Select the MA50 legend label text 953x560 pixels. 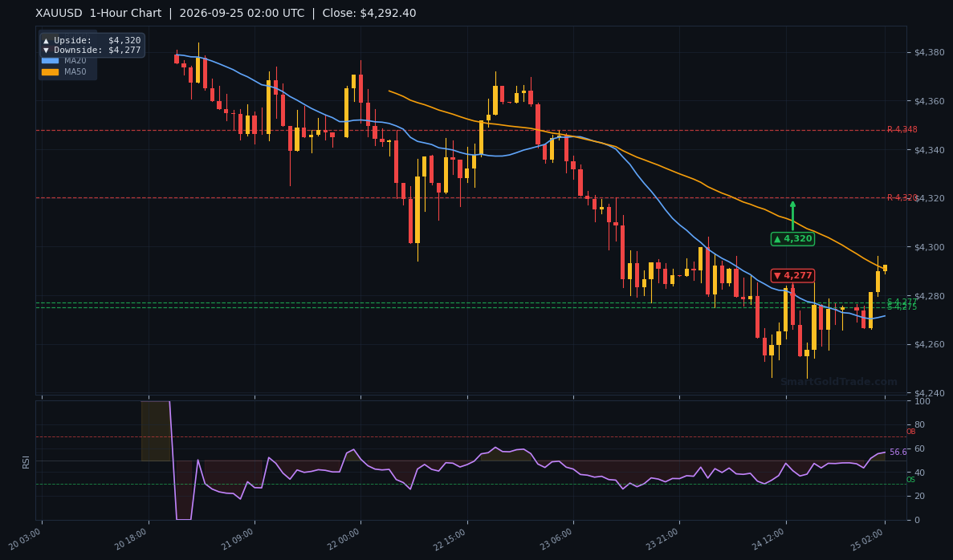(75, 71)
